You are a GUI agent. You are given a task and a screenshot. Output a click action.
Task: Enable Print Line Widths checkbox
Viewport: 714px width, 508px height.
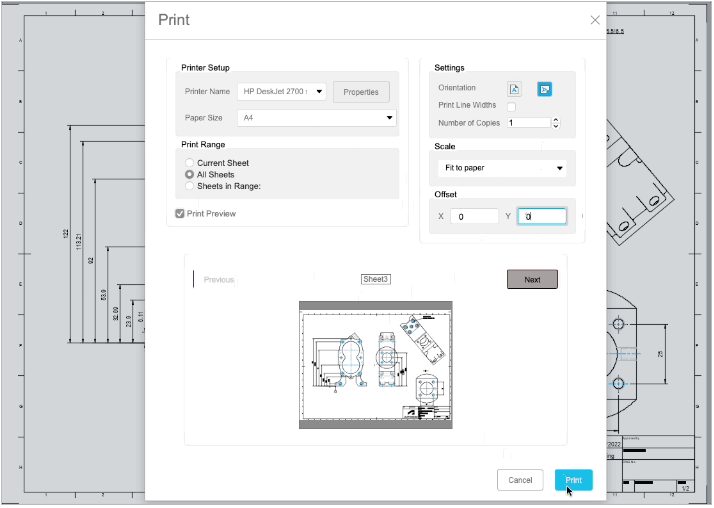511,107
